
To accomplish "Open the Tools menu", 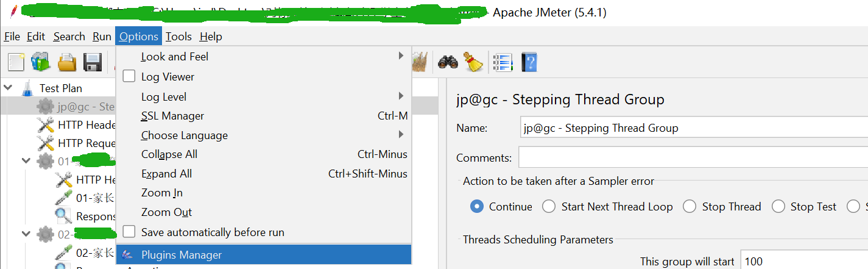I will coord(178,37).
